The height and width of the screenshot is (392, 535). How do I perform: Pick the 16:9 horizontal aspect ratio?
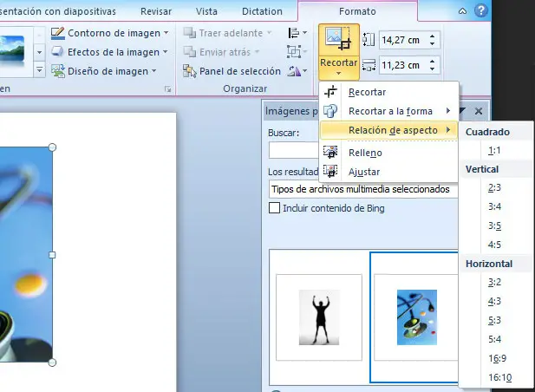497,358
